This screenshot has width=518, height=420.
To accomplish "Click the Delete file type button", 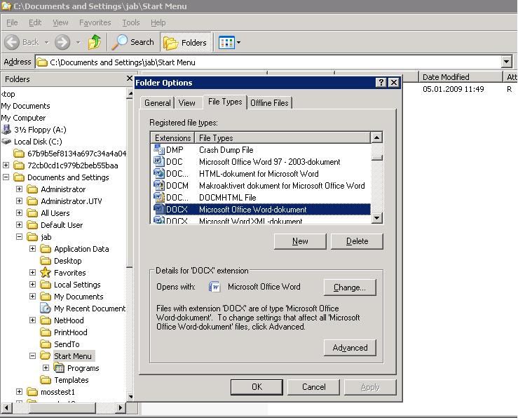I will point(357,241).
